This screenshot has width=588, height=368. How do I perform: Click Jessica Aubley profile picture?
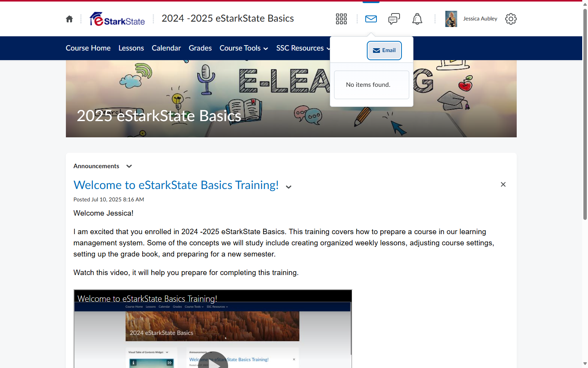(451, 19)
